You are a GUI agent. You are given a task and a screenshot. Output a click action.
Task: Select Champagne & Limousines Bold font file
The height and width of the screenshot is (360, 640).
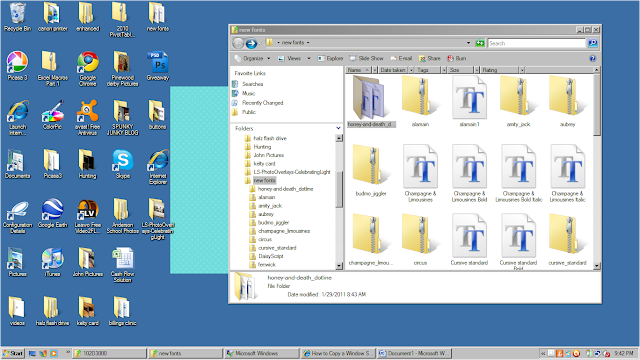click(469, 173)
